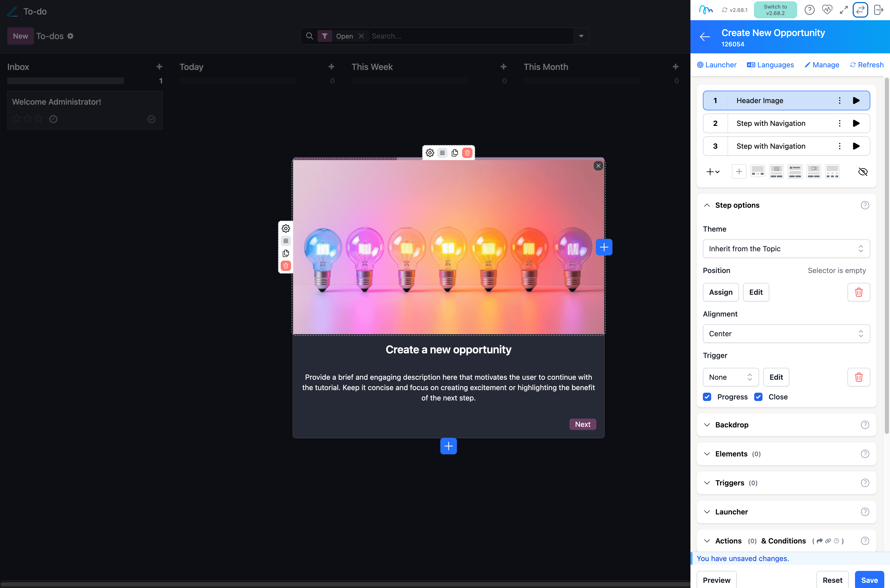
Task: Delete the Position selector with its trash icon
Action: [858, 292]
